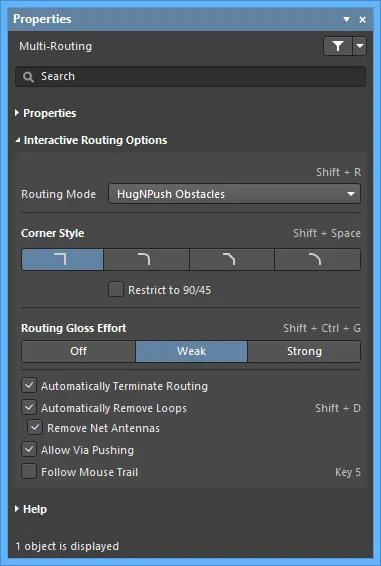Image resolution: width=381 pixels, height=566 pixels.
Task: Enable Follow Mouse Trail
Action: [x=29, y=471]
